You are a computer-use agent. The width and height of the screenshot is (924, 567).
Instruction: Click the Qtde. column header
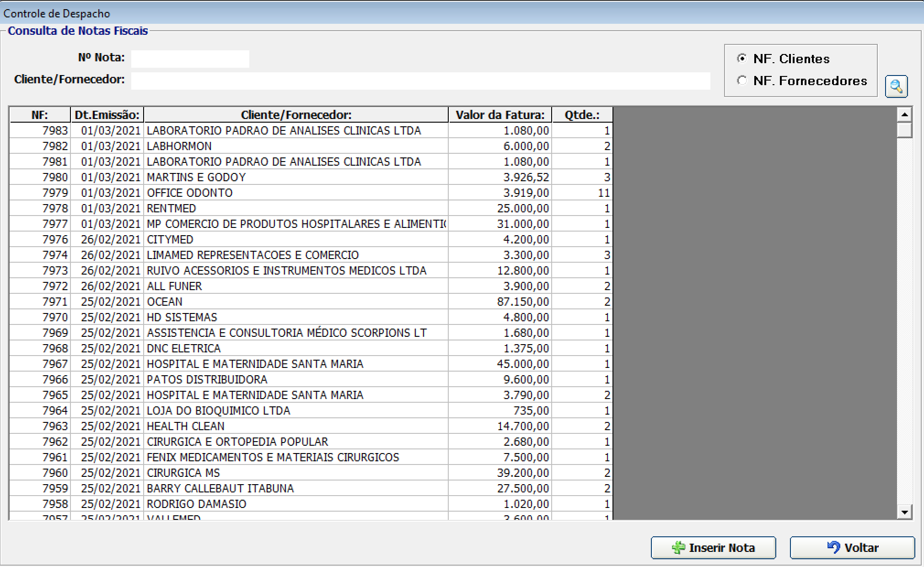(x=582, y=115)
